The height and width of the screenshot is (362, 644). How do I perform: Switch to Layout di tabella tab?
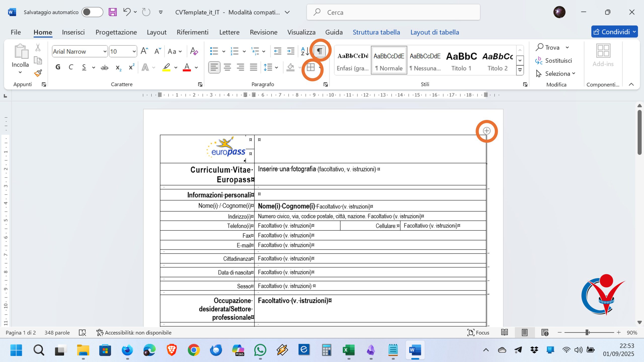click(x=434, y=32)
